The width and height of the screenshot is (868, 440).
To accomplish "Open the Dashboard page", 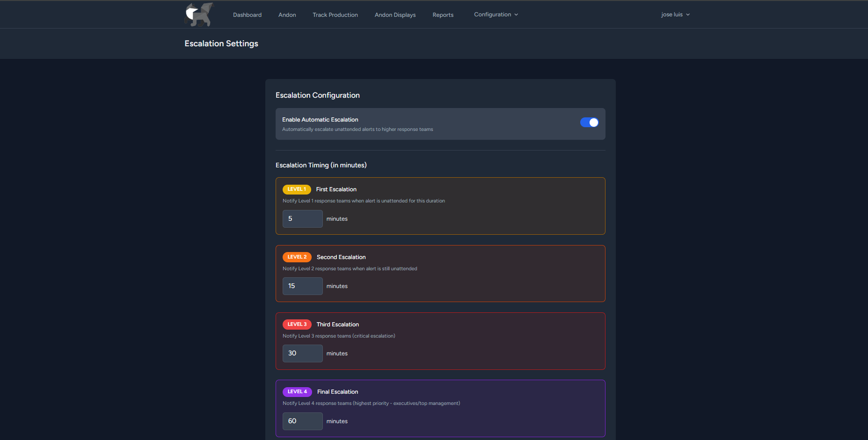I will [x=247, y=15].
